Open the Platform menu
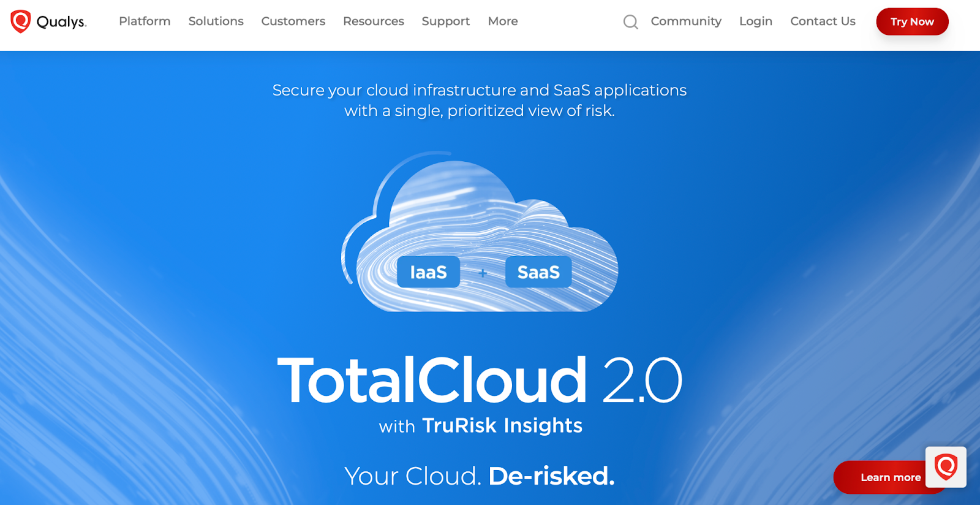Screen dimensions: 980x505 (x=145, y=21)
